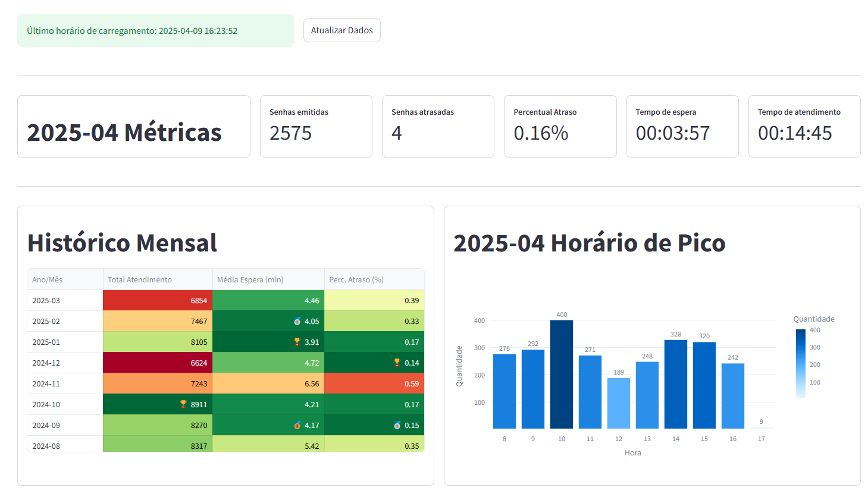Click the trophy icon beside 8911
This screenshot has width=868, height=494.
[x=183, y=404]
